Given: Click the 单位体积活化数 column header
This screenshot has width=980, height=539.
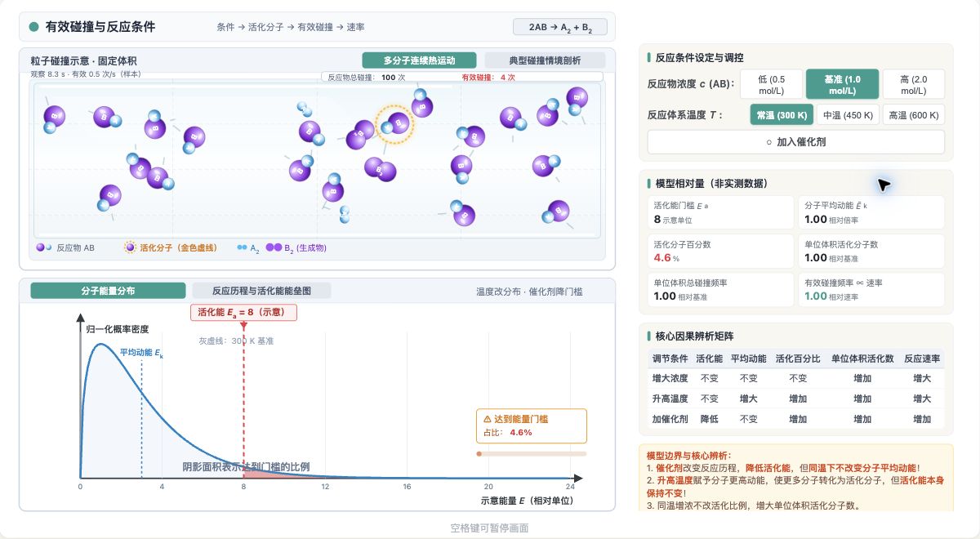Looking at the screenshot, I should point(862,359).
